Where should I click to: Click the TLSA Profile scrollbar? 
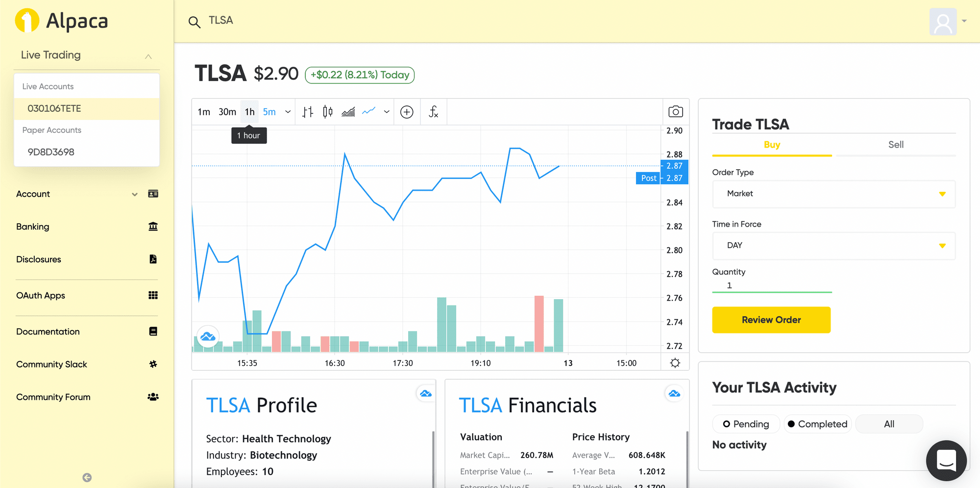pos(433,459)
